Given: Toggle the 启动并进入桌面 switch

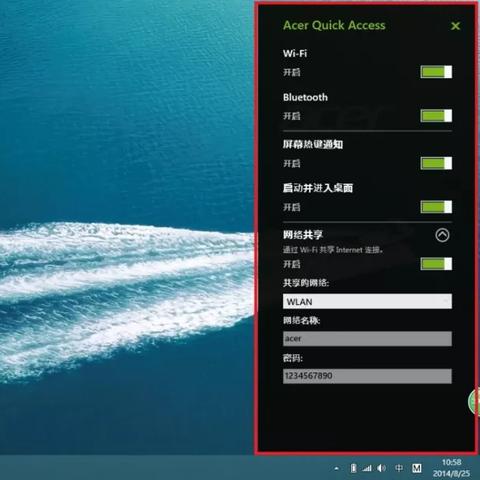Looking at the screenshot, I should pos(436,207).
